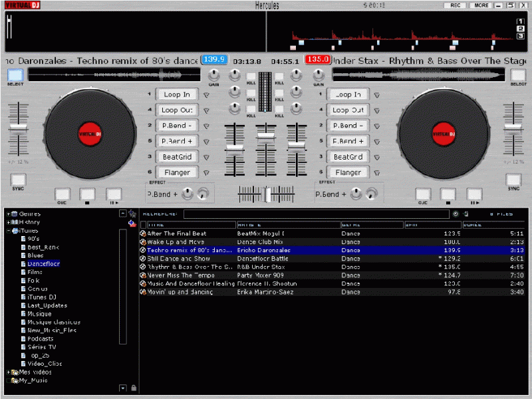Image resolution: width=532 pixels, height=399 pixels.
Task: Click right deck SYNC button
Action: coord(513,180)
